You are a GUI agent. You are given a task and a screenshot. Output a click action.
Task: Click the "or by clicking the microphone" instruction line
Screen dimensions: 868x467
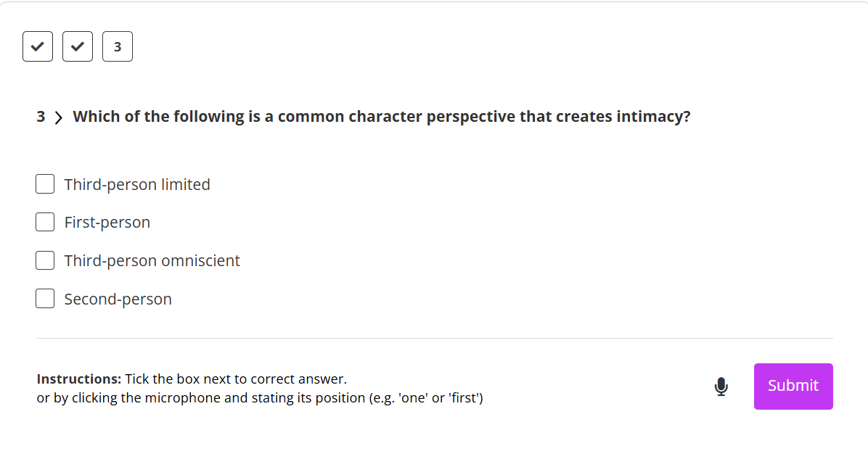260,398
